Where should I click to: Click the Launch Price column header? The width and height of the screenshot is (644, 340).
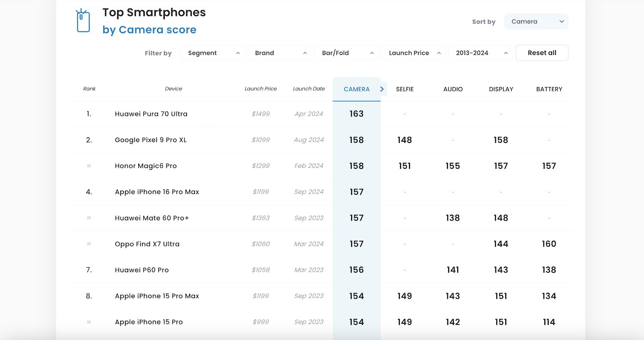tap(261, 89)
